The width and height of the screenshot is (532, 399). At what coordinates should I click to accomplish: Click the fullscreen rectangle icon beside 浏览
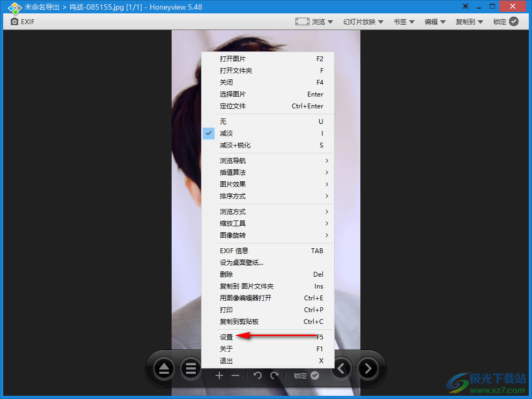(302, 21)
